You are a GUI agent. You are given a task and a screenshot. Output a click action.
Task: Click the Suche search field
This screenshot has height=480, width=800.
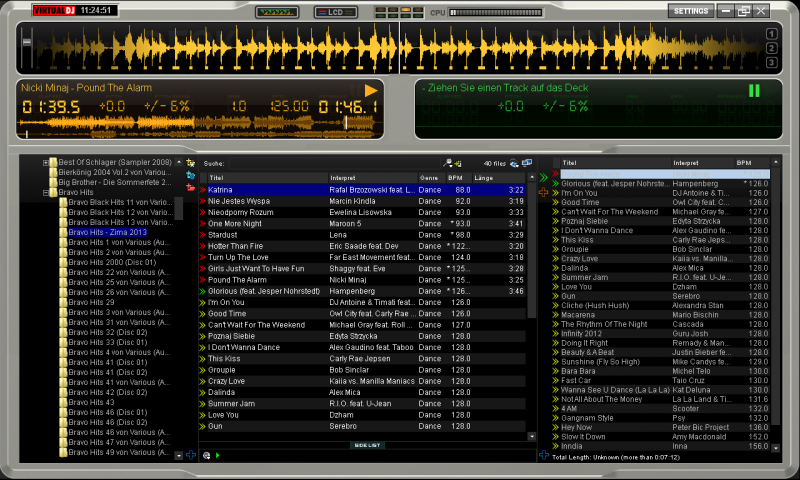coord(334,163)
